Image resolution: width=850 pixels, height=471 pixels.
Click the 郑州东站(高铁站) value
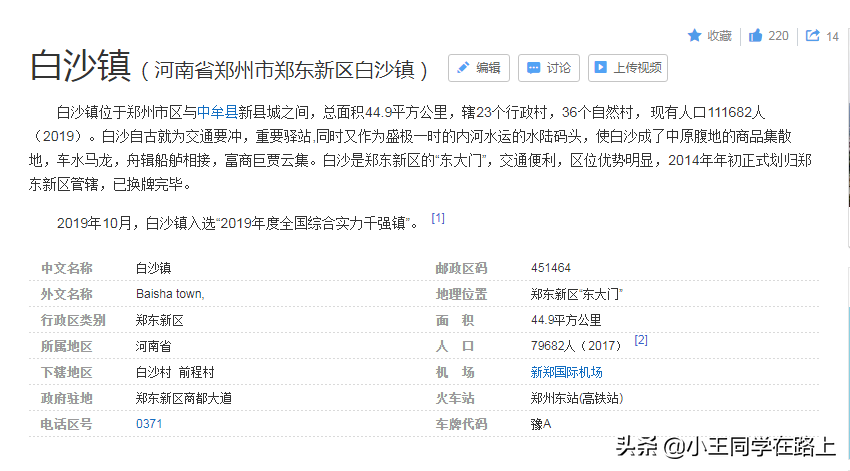point(577,398)
